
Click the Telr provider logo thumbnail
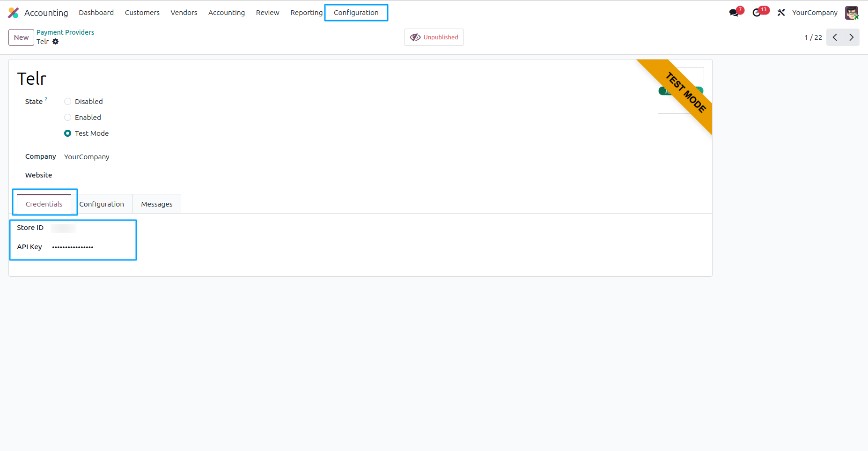[x=681, y=90]
